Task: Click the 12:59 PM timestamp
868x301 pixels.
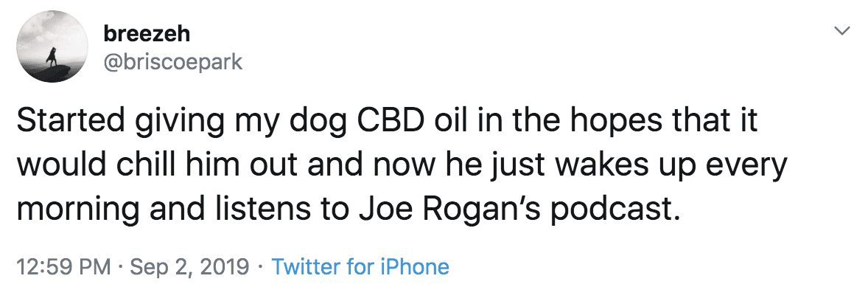Action: [x=63, y=267]
